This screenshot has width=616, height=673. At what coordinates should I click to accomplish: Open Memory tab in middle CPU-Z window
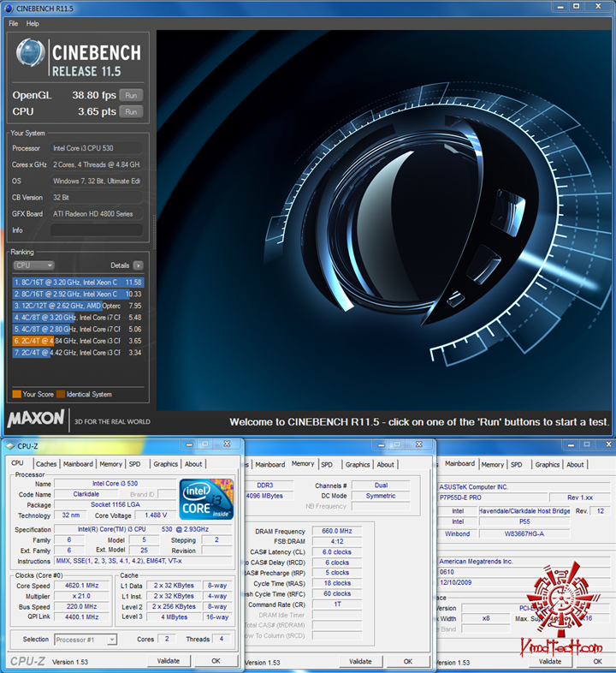(303, 463)
